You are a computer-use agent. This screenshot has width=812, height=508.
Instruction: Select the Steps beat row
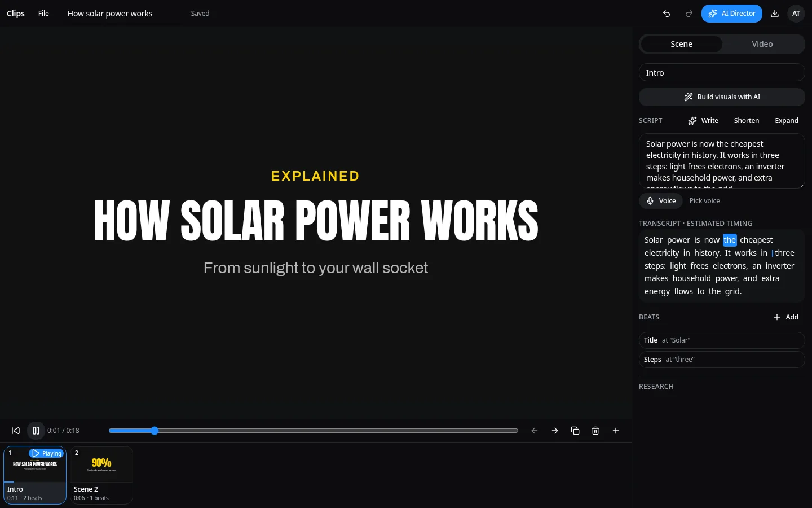722,360
